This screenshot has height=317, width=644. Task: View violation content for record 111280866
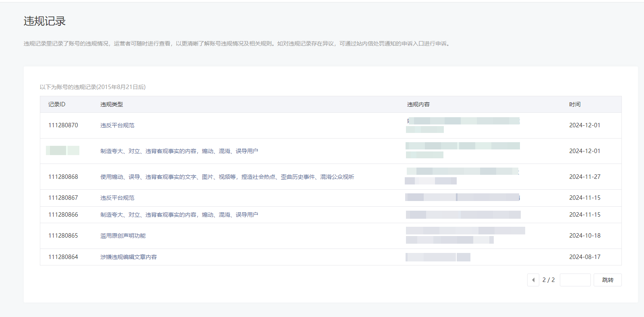point(463,215)
